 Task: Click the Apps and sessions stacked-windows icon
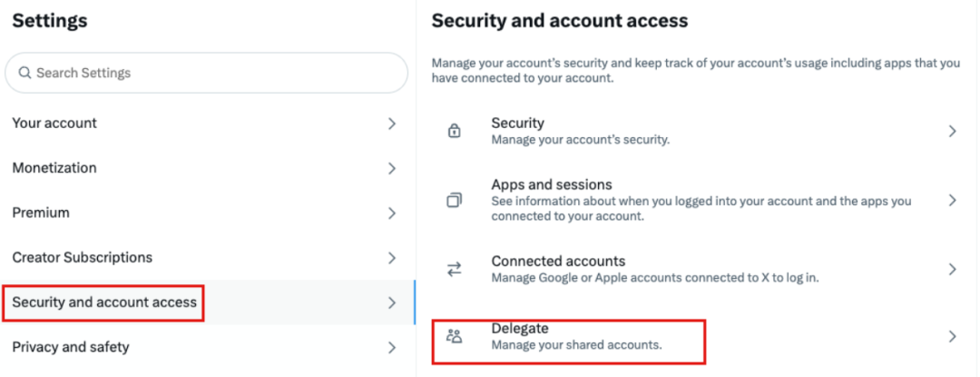tap(455, 201)
